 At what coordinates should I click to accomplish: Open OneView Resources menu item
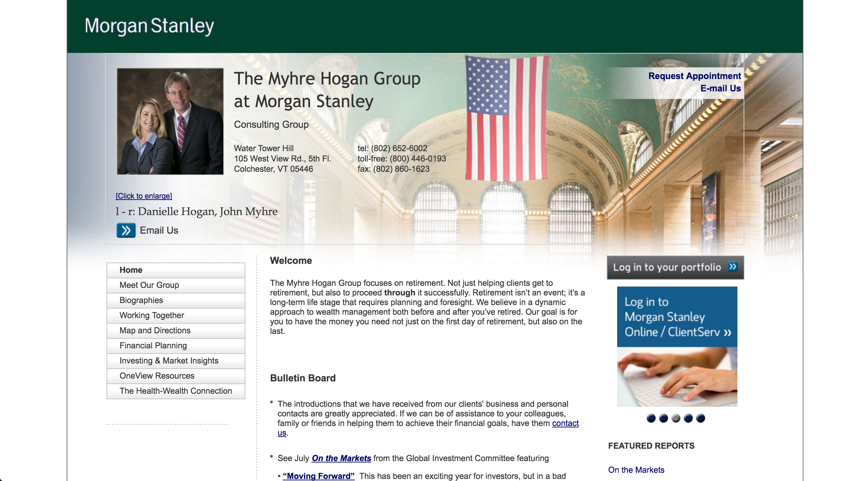pyautogui.click(x=176, y=376)
